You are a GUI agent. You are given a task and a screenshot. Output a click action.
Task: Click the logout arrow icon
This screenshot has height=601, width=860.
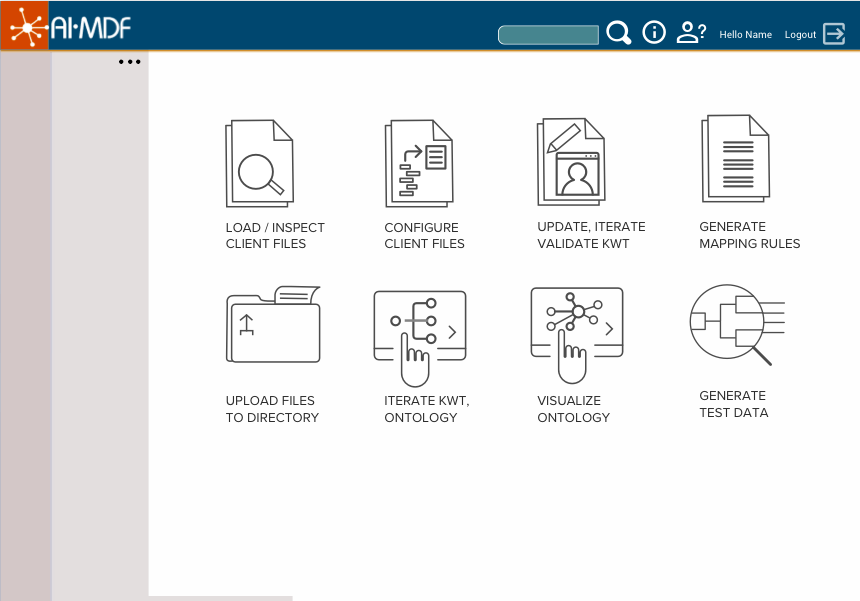(834, 33)
